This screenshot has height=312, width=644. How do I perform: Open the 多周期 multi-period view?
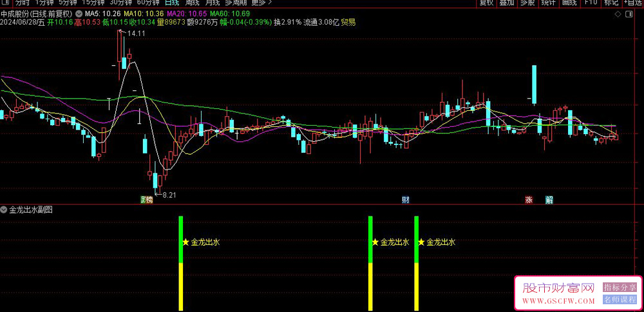236,3
